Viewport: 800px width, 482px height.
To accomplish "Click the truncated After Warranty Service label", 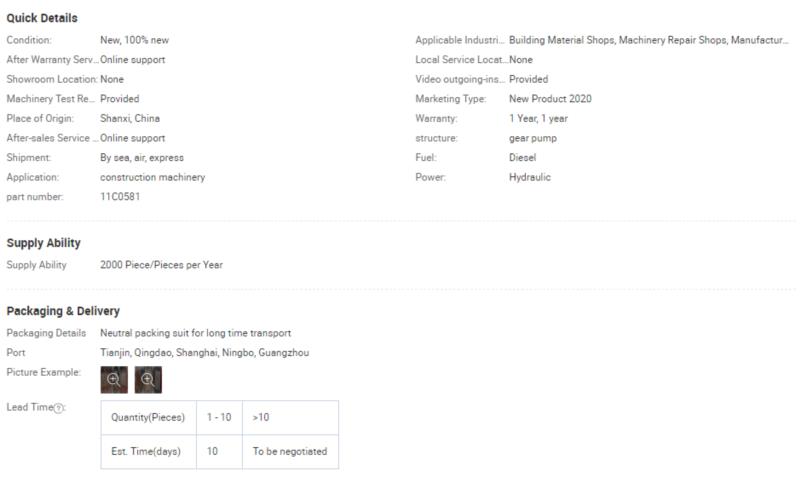I will [x=52, y=60].
